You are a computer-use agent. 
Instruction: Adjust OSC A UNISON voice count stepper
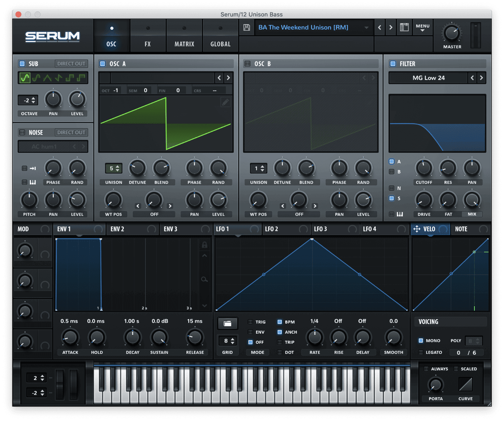(x=114, y=168)
